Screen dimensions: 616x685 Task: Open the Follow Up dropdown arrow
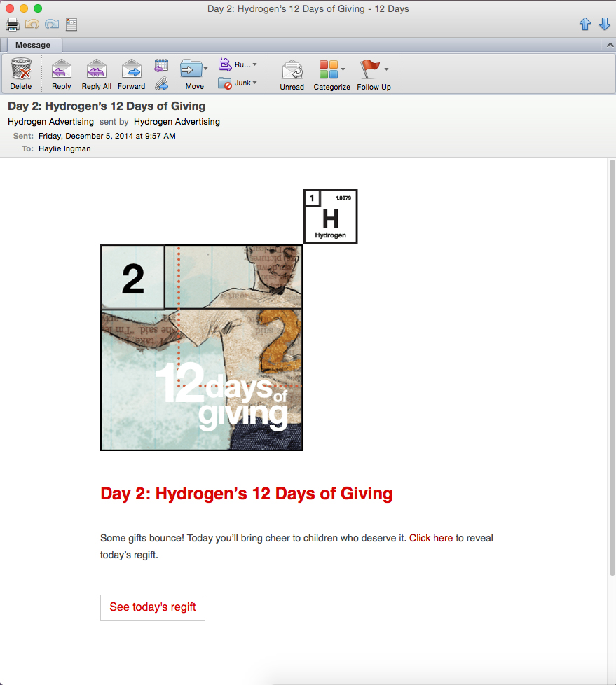(x=386, y=69)
